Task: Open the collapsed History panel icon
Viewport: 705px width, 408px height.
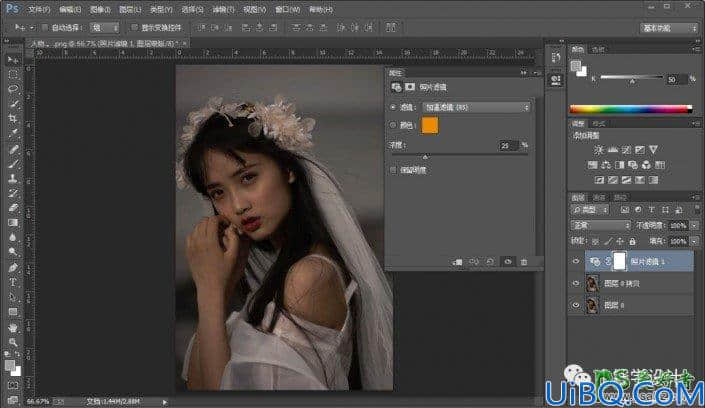Action: [556, 58]
